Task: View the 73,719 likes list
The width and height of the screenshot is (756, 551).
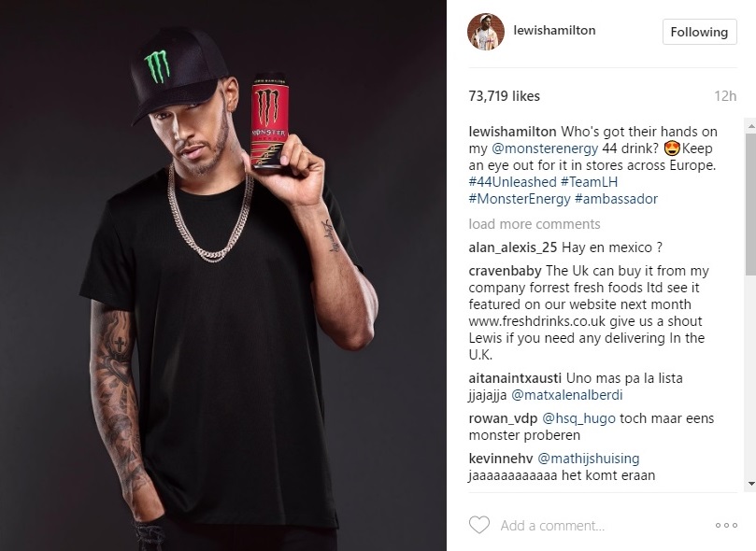Action: click(505, 96)
